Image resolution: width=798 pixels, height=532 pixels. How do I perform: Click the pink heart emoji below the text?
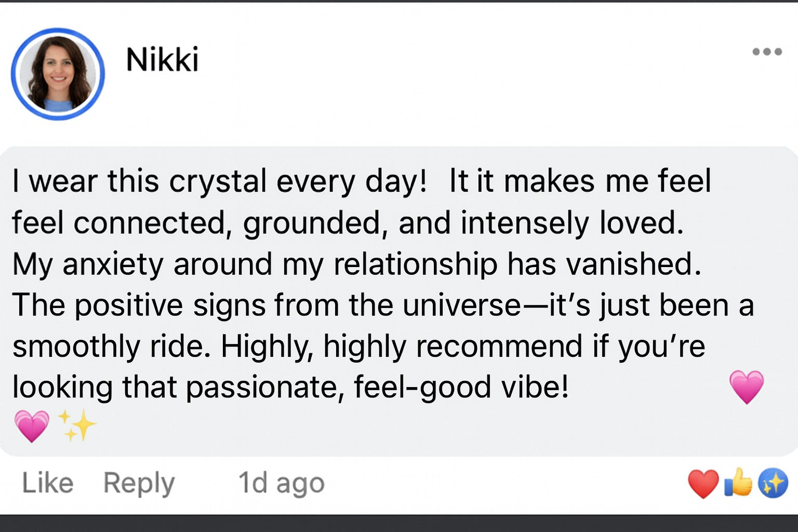[x=32, y=425]
